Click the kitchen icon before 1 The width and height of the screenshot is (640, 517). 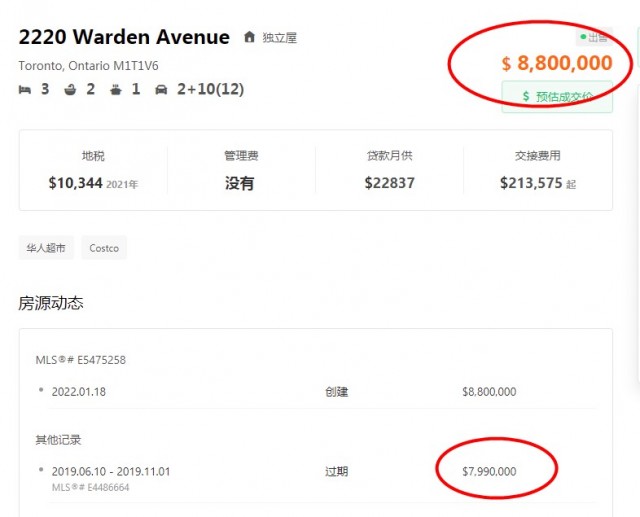coord(115,90)
